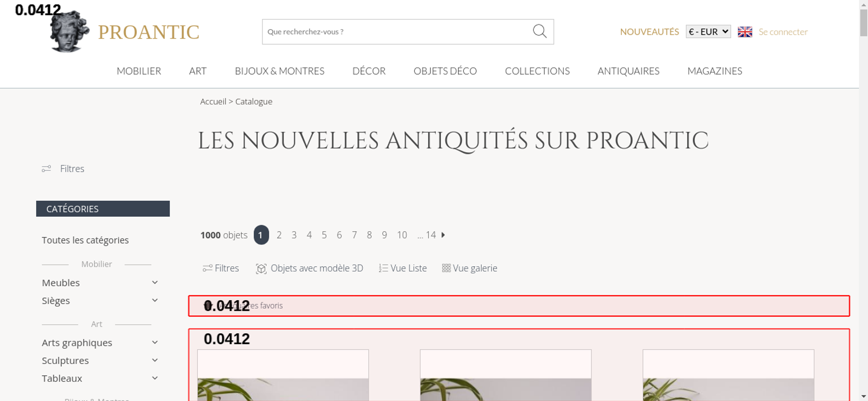Open the MOBILIER menu

point(139,71)
